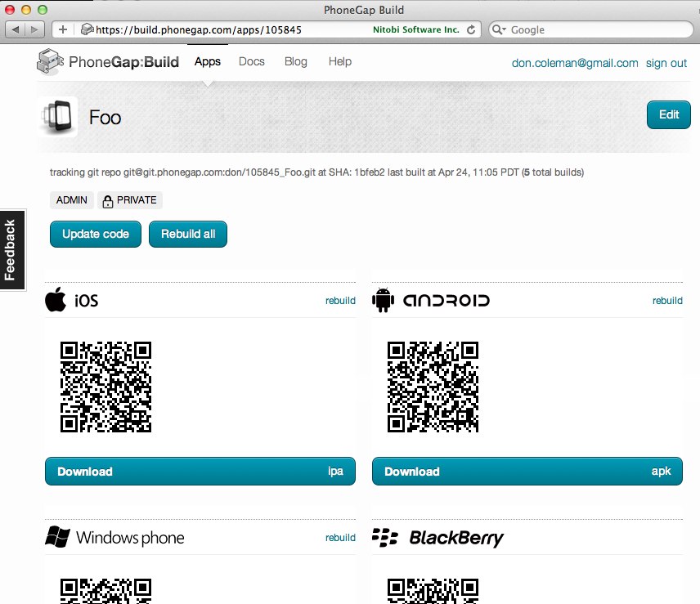Click the BlackBerry heading text
Viewport: 700px width, 604px height.
[456, 538]
